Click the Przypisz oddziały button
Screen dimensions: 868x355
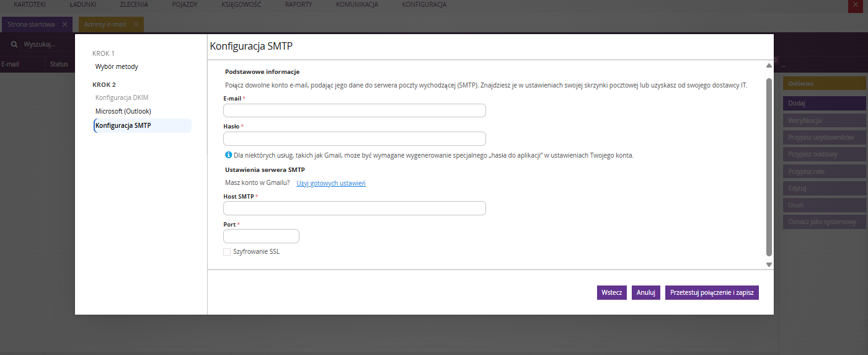pyautogui.click(x=824, y=154)
